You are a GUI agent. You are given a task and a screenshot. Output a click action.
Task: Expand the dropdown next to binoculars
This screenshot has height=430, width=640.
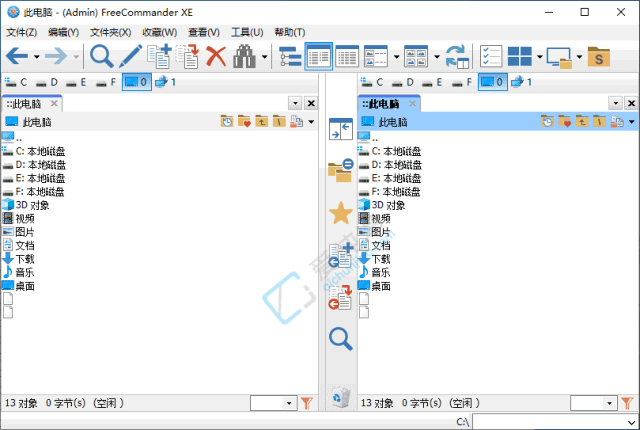click(264, 57)
